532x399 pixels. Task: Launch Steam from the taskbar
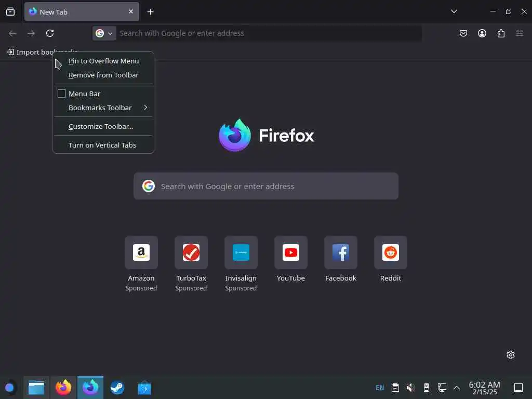click(117, 388)
